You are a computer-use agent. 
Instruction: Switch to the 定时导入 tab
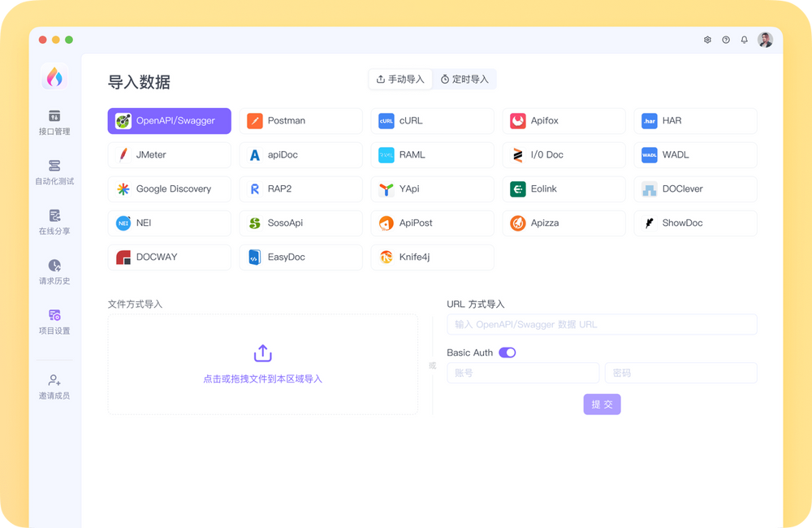464,79
